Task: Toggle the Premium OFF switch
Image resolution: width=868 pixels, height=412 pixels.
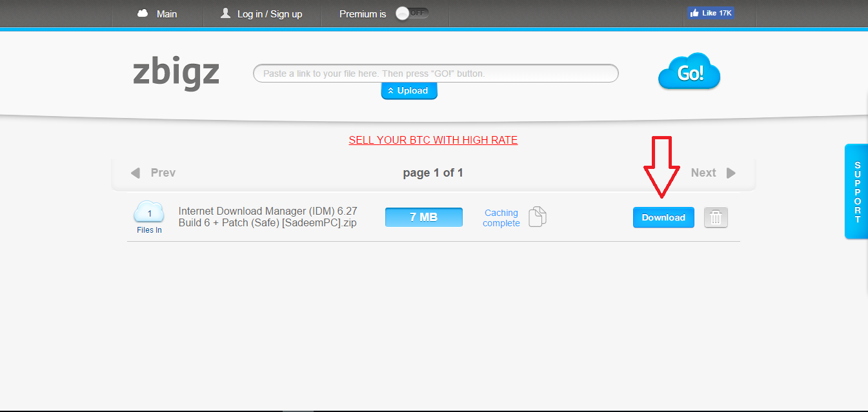Action: (412, 13)
